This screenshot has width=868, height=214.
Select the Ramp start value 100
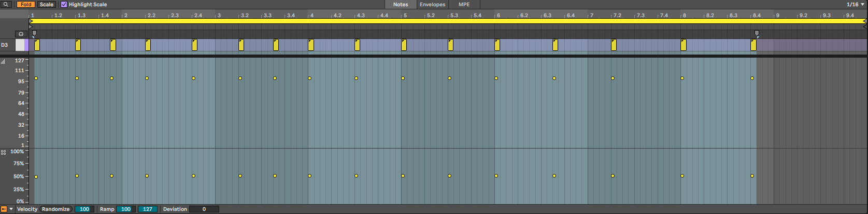[x=126, y=209]
